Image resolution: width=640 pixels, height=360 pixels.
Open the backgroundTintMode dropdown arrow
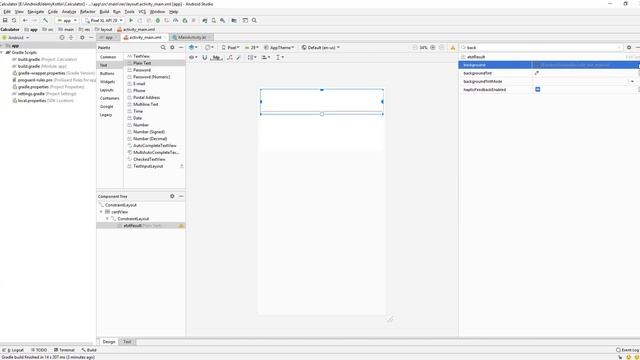632,81
